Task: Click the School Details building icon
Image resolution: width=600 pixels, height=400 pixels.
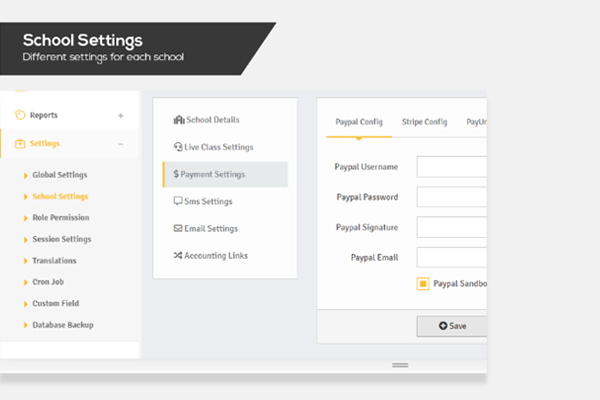Action: tap(178, 120)
